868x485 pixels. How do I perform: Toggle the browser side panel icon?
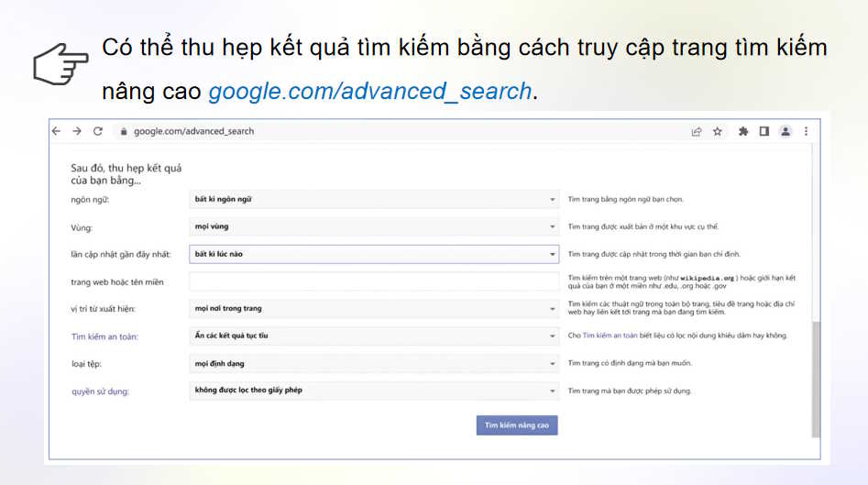click(764, 131)
